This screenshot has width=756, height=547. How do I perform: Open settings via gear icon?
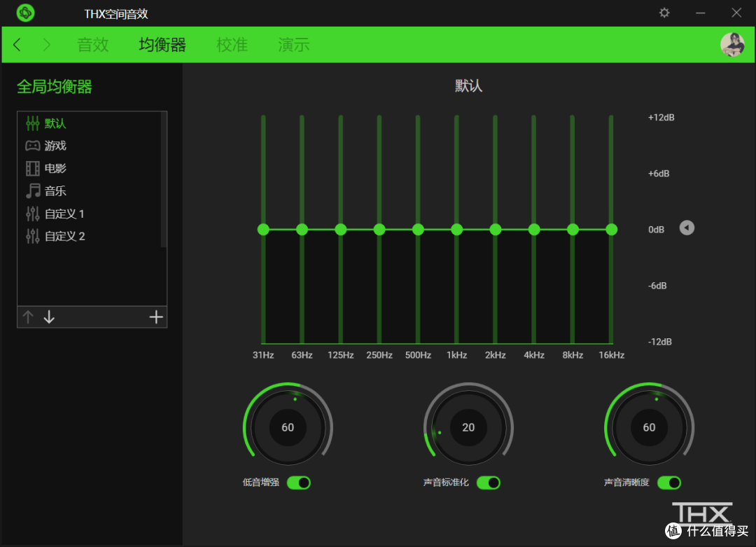[664, 13]
